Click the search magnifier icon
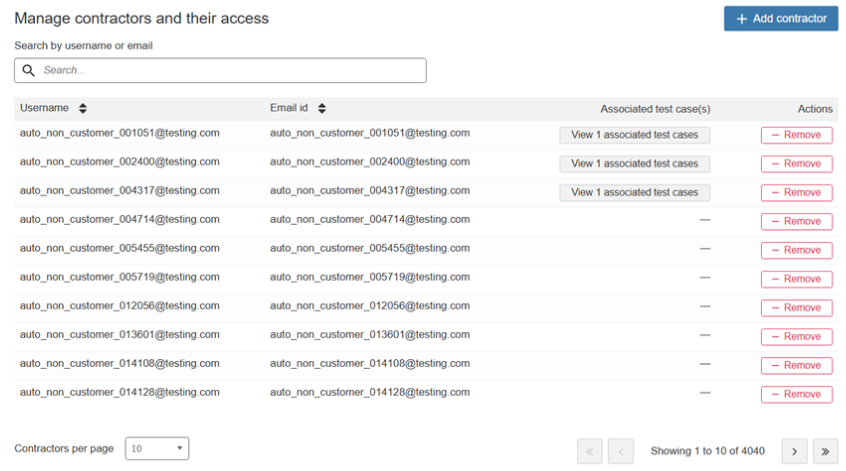Viewport: 846px width, 471px height. coord(28,70)
